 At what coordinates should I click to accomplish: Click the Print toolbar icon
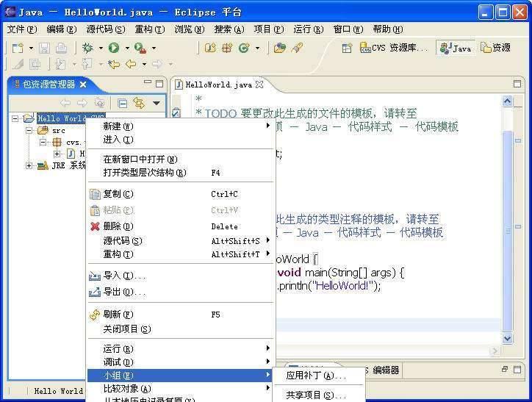61,48
